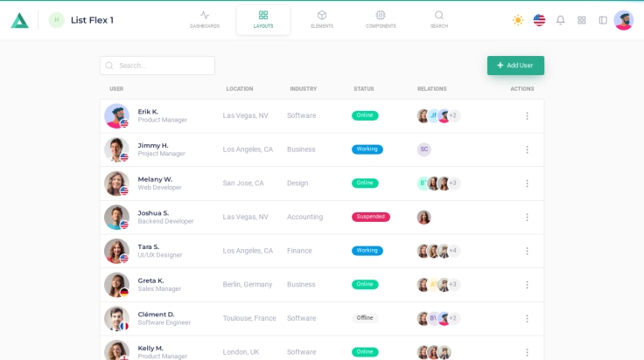Select the Layouts navigation tab
Screen dimensions: 644x360
tap(263, 19)
